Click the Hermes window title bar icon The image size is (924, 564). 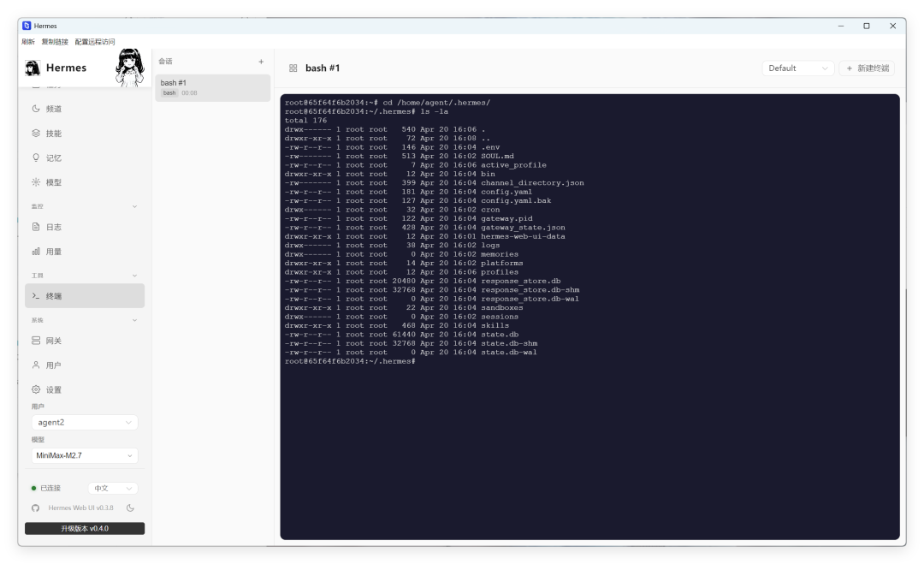click(27, 26)
